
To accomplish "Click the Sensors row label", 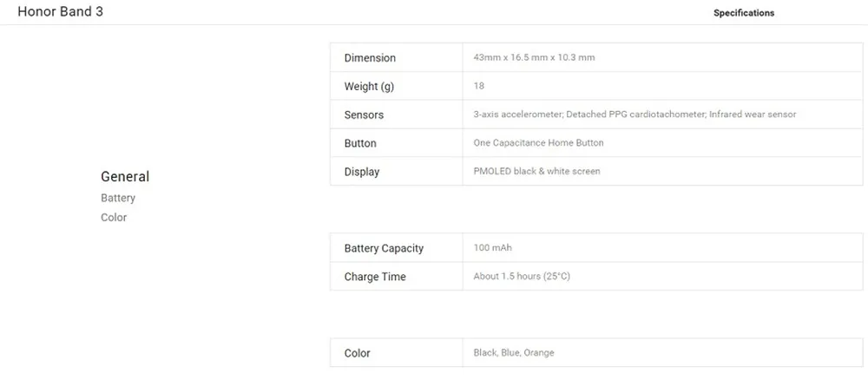I will coord(364,115).
